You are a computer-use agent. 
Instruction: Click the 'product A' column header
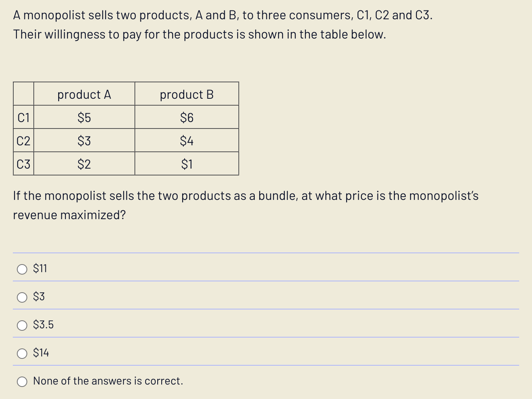(x=84, y=94)
